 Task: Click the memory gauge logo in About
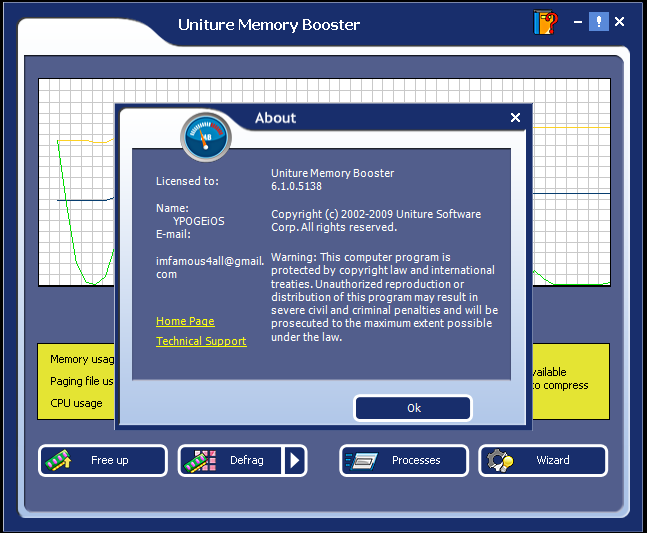[205, 137]
